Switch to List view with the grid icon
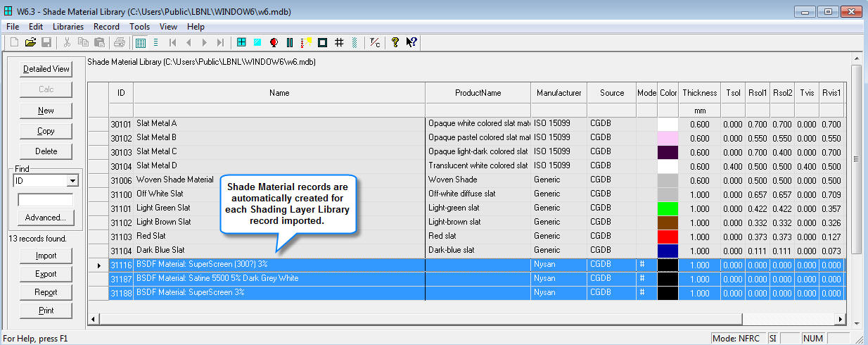Image resolution: width=868 pixels, height=345 pixels. 140,42
